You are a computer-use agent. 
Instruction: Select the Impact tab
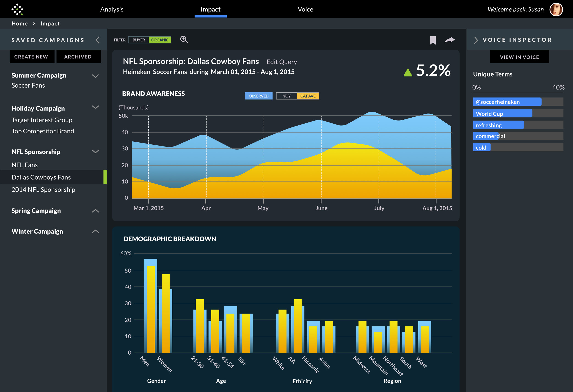(x=211, y=9)
